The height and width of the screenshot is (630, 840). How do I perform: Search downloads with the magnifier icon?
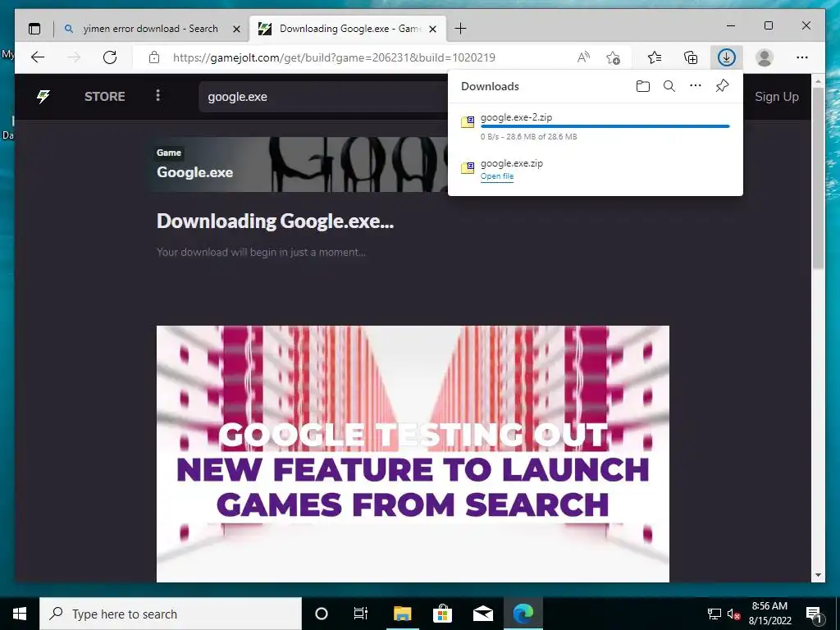click(669, 85)
